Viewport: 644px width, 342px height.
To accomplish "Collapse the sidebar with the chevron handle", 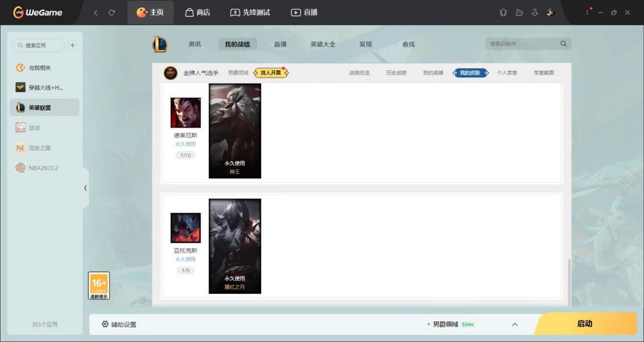I will (85, 188).
